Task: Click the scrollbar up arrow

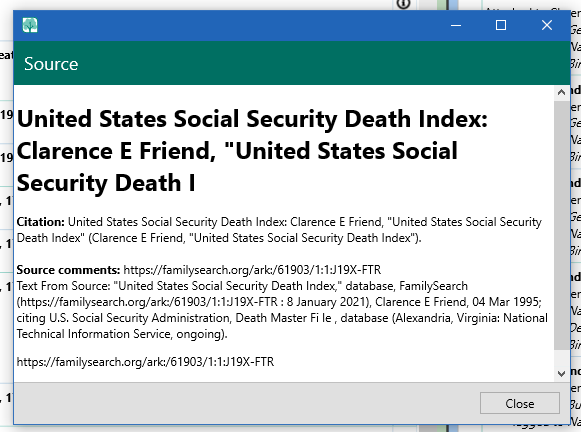Action: 561,92
